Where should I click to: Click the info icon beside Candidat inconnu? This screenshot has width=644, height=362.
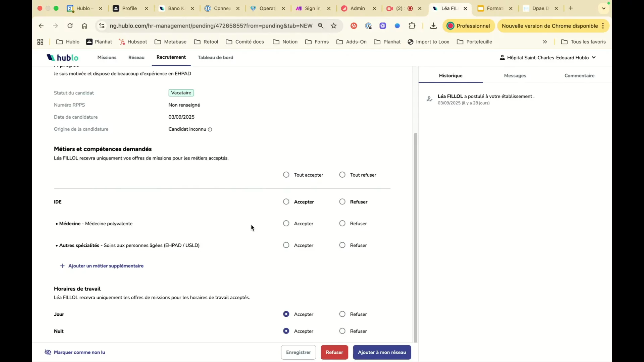point(210,129)
